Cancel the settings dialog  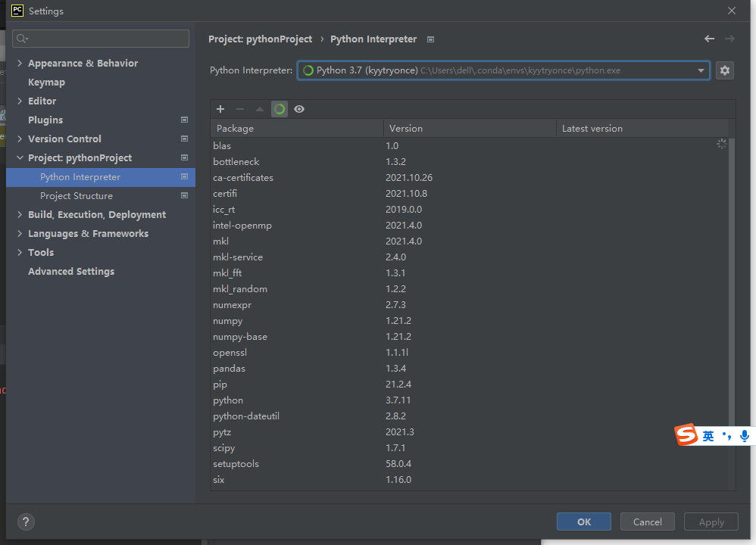[647, 521]
